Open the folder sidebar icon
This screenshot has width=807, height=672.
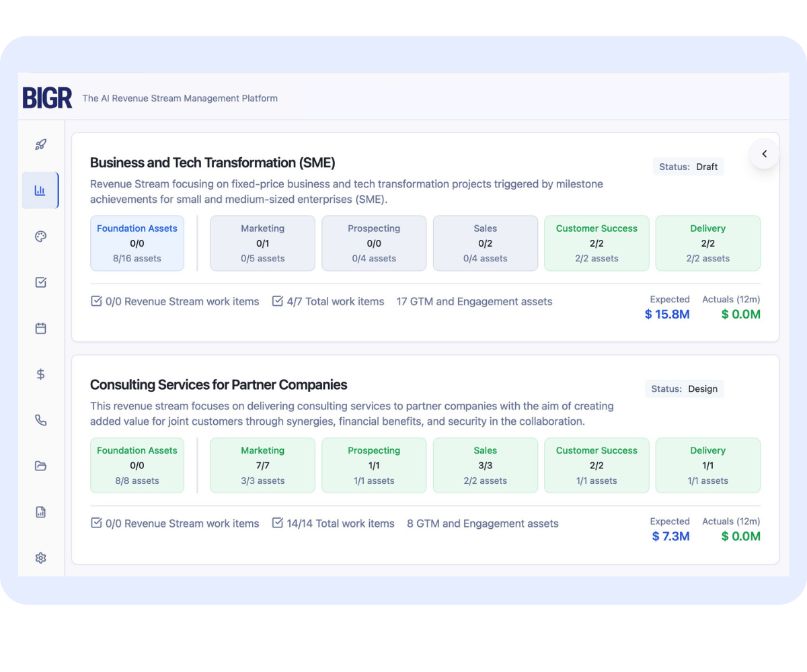pyautogui.click(x=41, y=466)
